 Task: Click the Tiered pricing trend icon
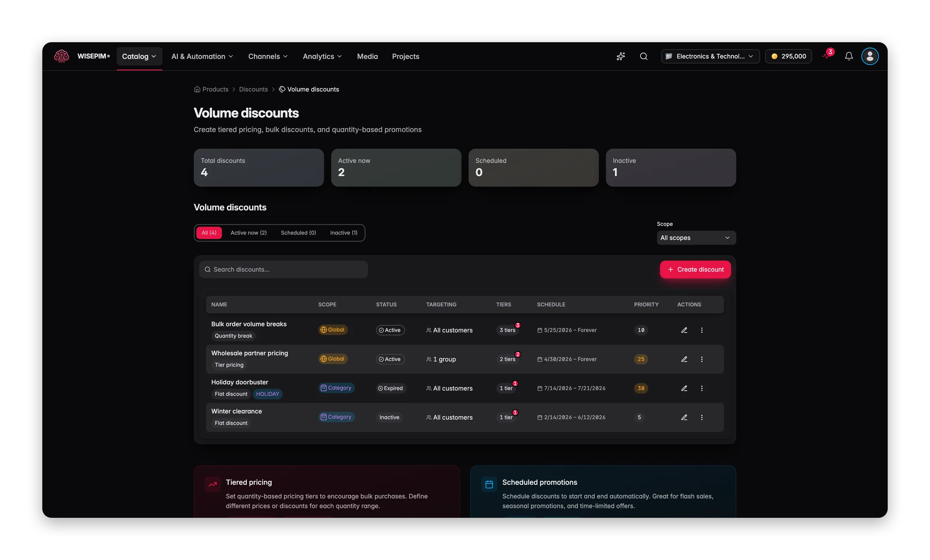(x=213, y=484)
